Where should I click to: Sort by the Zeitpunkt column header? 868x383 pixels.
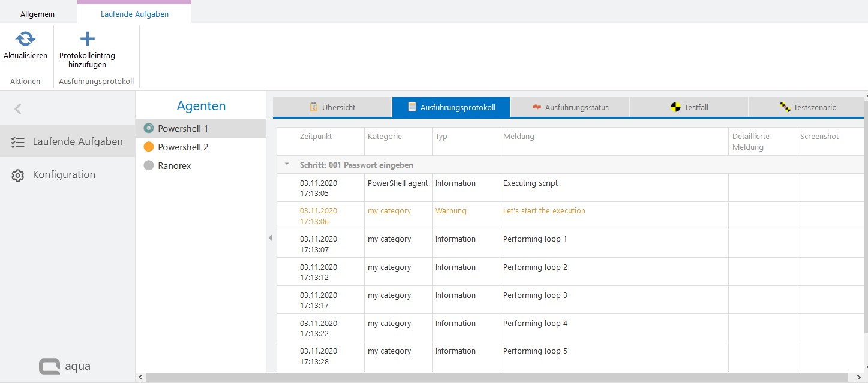point(316,137)
